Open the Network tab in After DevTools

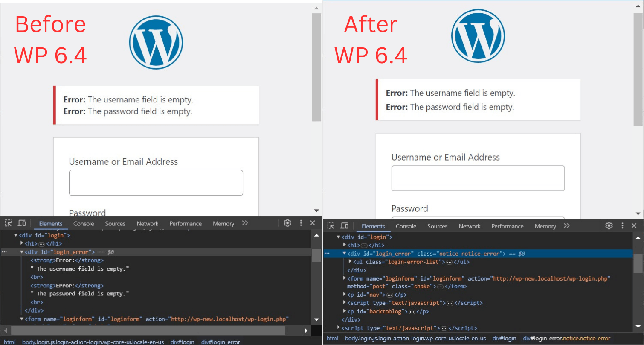470,226
